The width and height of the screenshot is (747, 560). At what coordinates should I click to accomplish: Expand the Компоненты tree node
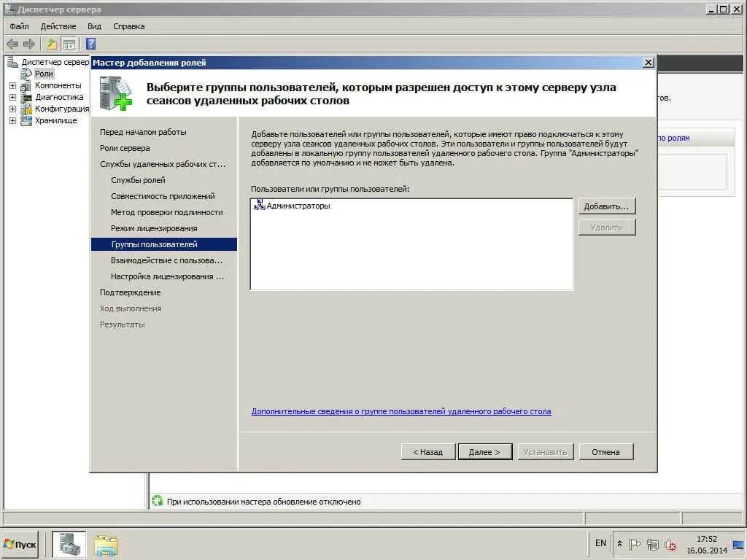[12, 85]
